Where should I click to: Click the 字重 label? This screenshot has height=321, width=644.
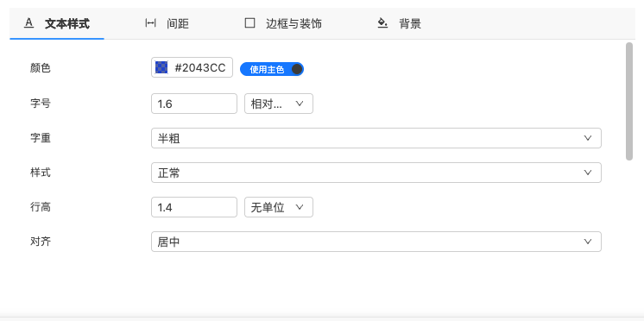click(41, 138)
